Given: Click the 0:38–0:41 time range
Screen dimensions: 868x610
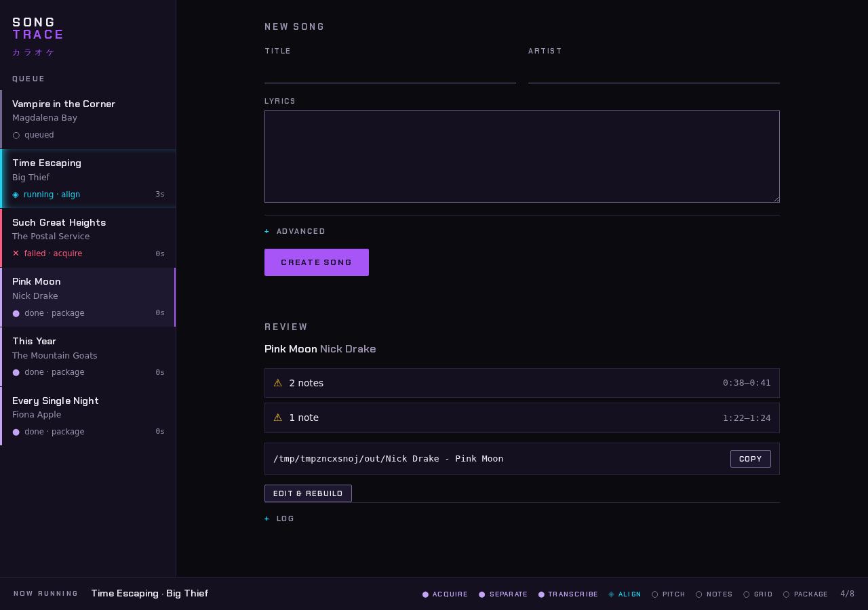Looking at the screenshot, I should [x=747, y=383].
